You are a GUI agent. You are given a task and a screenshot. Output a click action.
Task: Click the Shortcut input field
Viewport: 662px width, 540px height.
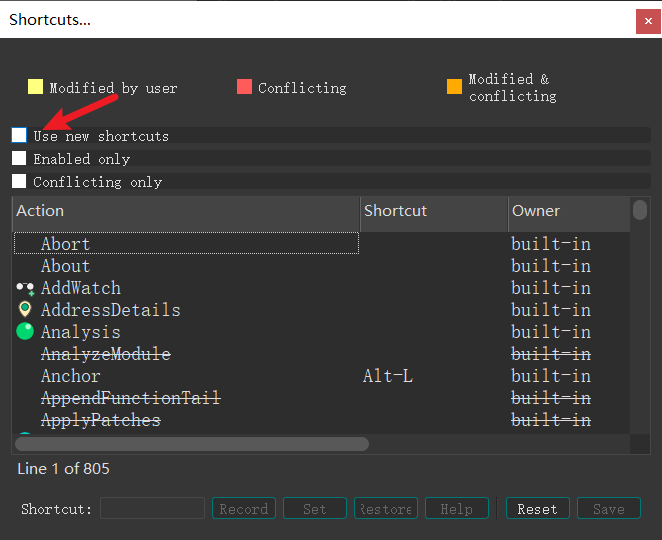(x=152, y=508)
